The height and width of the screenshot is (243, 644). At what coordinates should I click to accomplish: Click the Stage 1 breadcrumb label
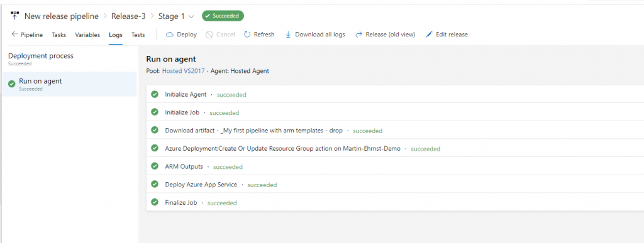click(171, 16)
